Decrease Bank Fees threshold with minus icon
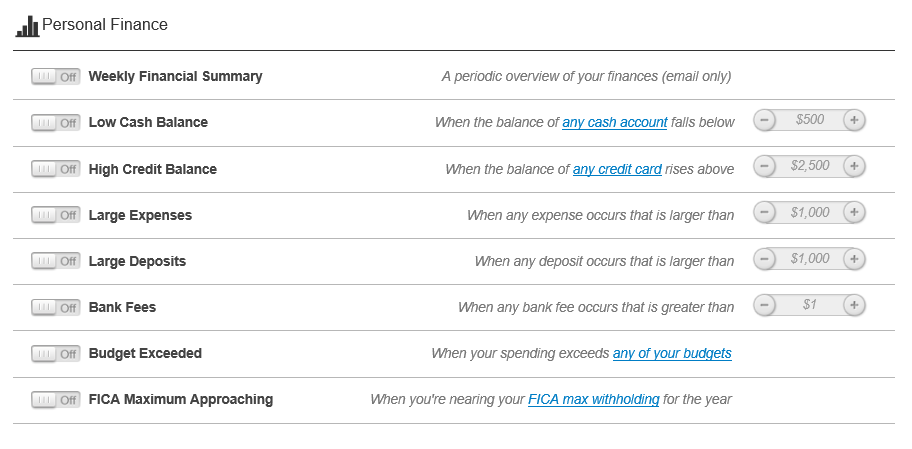 pos(764,304)
